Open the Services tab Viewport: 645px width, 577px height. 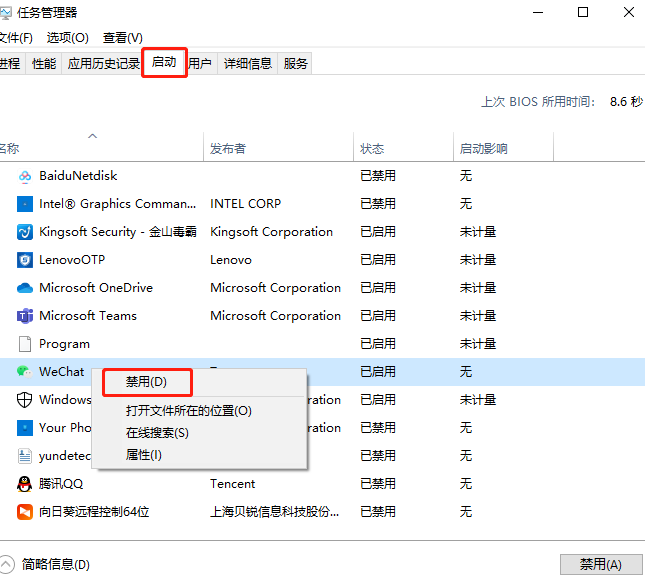pyautogui.click(x=295, y=63)
